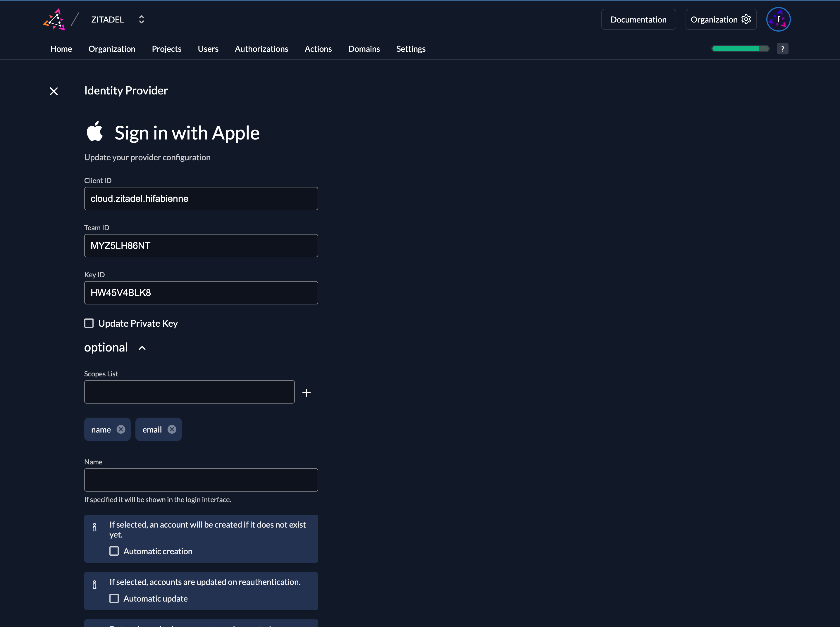Click the green onboarding progress bar
840x627 pixels.
[x=740, y=49]
